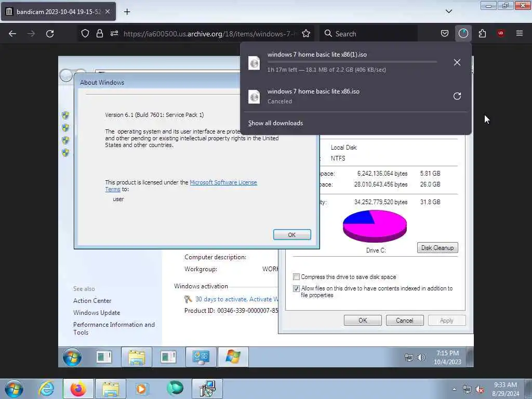Open the site permissions icon in address bar

tap(114, 33)
